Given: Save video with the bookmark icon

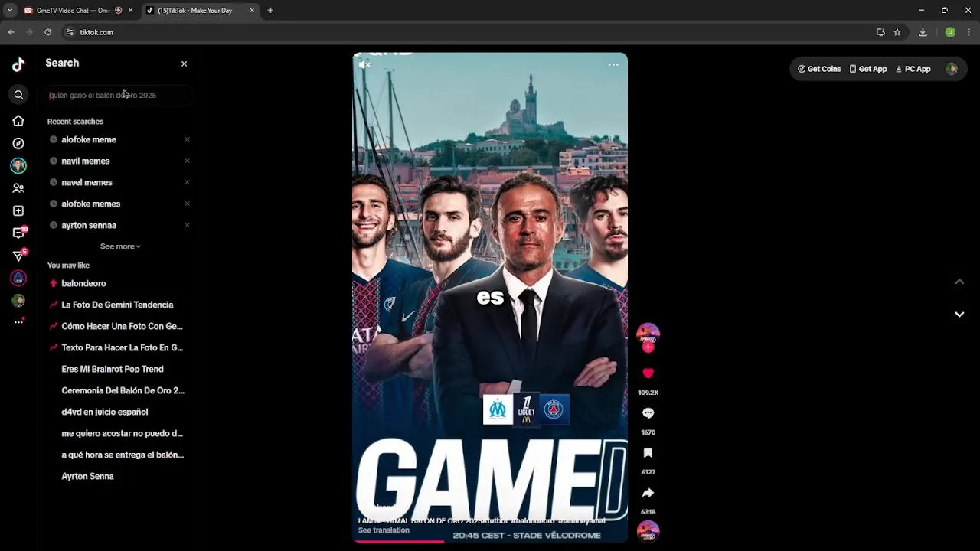Looking at the screenshot, I should (x=648, y=453).
